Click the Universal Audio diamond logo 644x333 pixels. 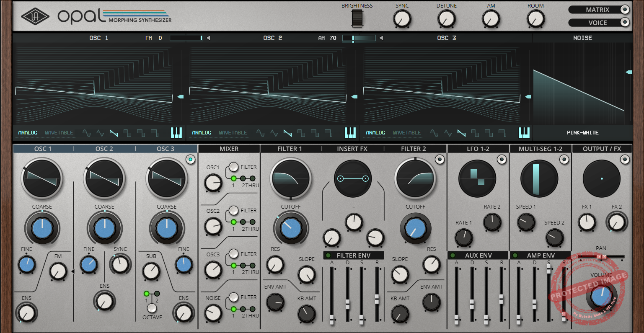[x=35, y=16]
